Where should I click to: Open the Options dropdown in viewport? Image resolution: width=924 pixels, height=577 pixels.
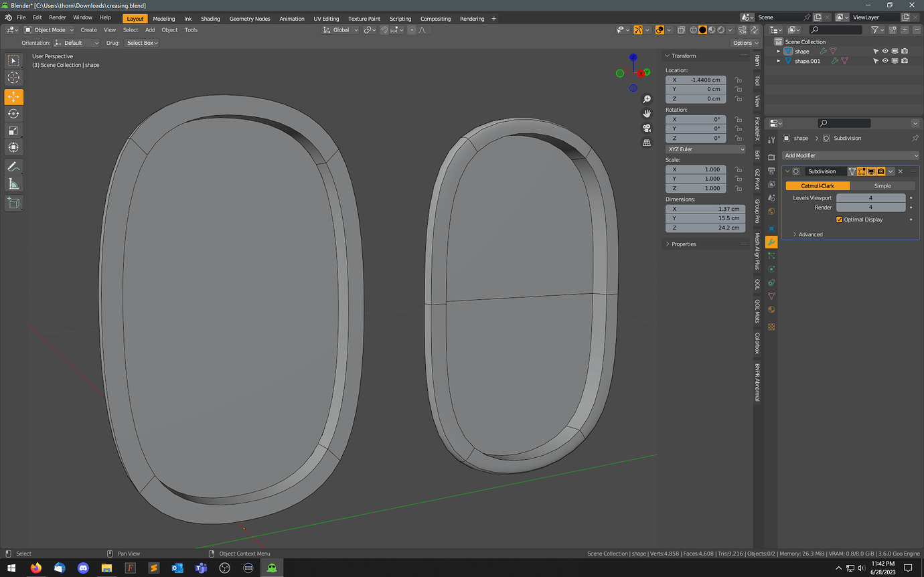click(x=745, y=43)
